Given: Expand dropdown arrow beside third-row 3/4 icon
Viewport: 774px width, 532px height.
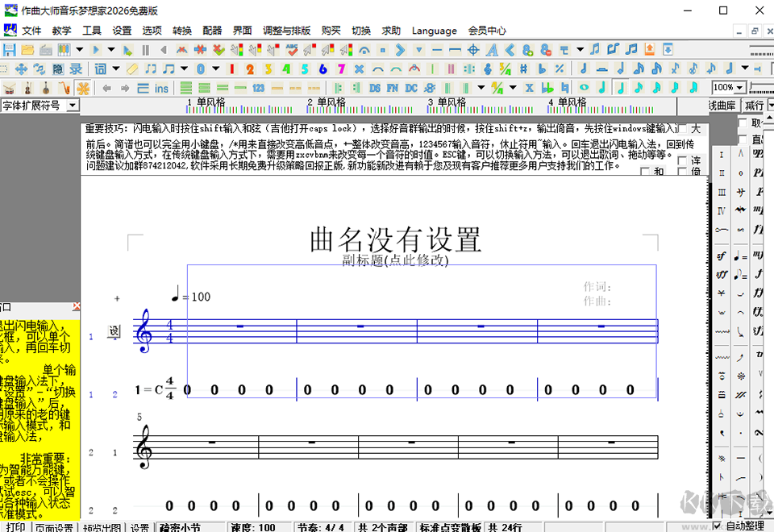Looking at the screenshot, I should point(513,89).
